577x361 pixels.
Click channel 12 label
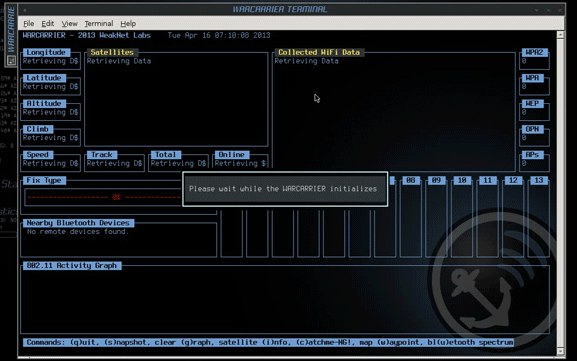click(513, 180)
